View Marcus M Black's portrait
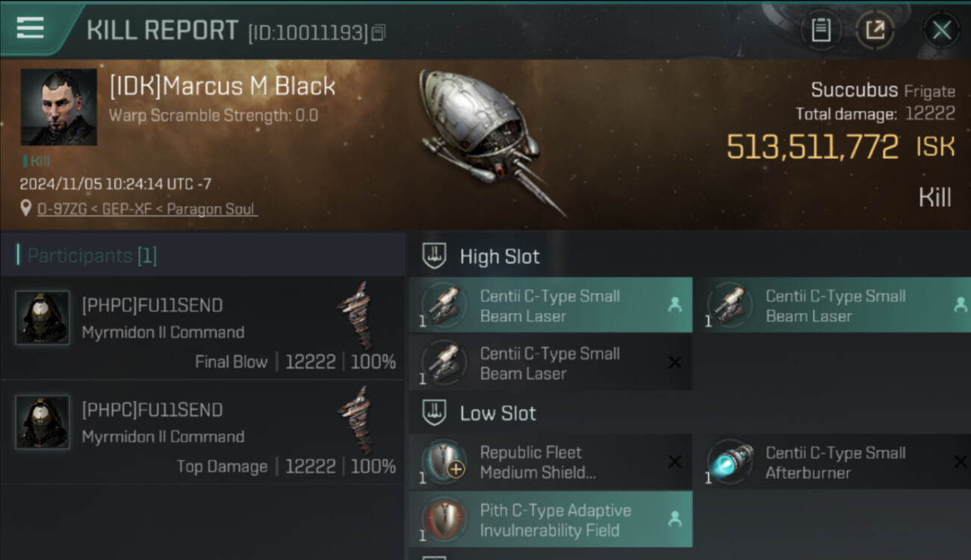The image size is (971, 560). [x=58, y=107]
